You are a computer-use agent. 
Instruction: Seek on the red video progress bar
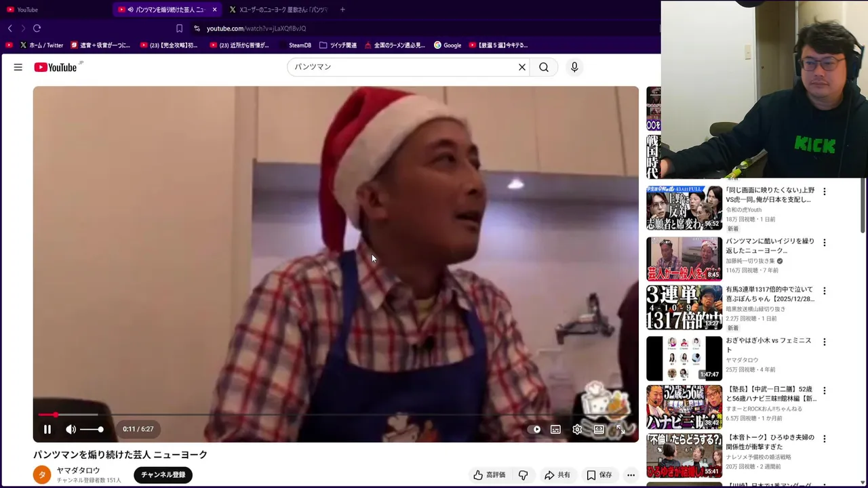[x=336, y=414]
